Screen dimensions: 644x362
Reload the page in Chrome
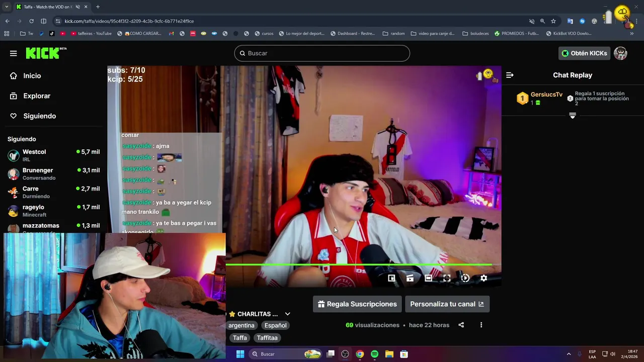31,21
